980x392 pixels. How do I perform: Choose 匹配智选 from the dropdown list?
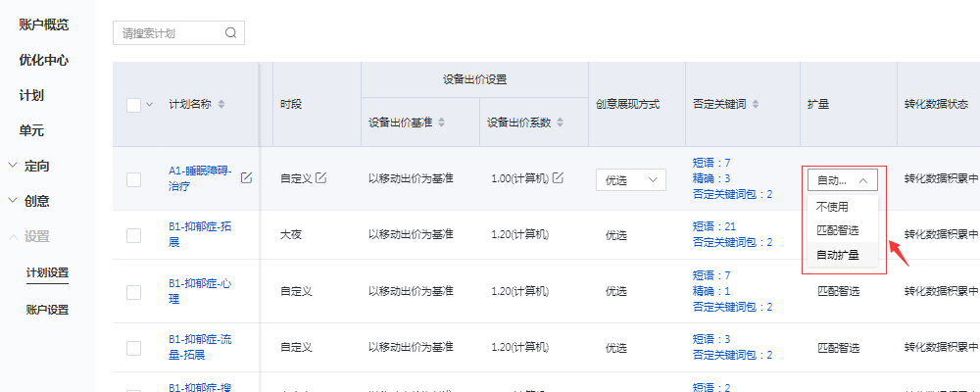click(x=837, y=230)
